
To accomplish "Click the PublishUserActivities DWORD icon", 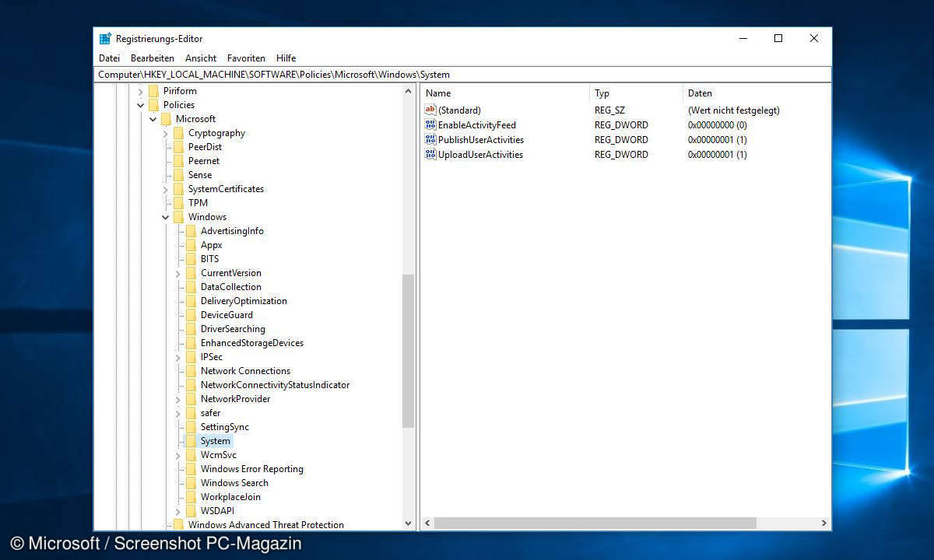I will point(430,140).
